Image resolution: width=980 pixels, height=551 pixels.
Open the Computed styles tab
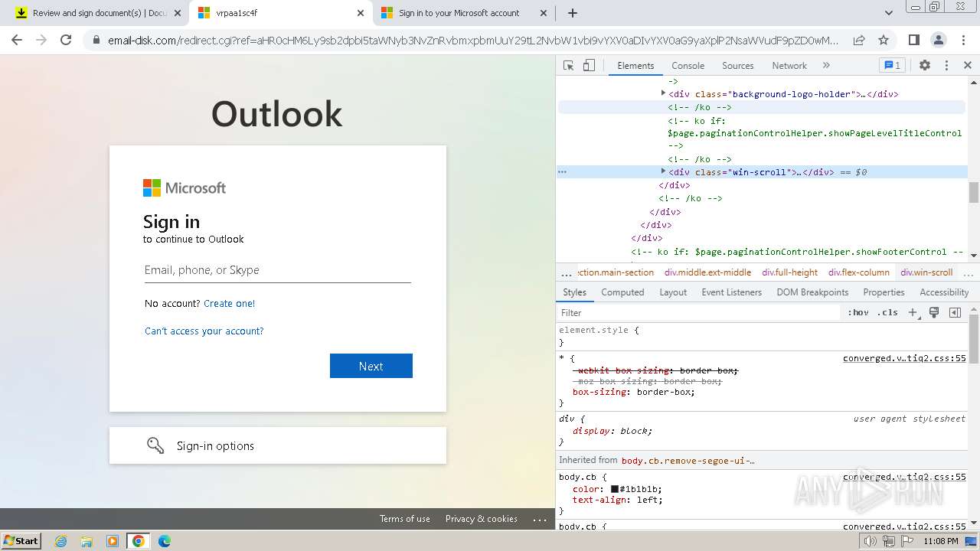[x=622, y=292]
